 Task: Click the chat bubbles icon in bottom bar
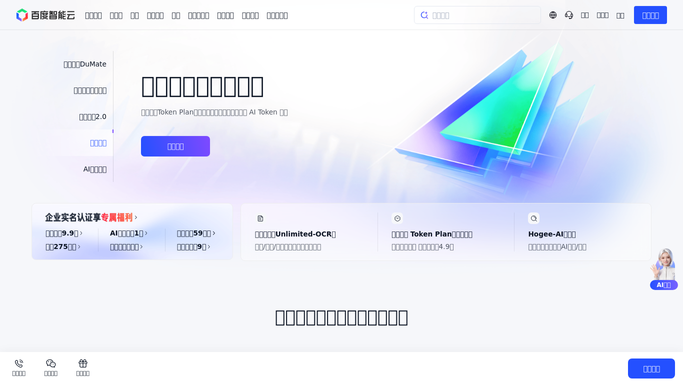coord(51,364)
